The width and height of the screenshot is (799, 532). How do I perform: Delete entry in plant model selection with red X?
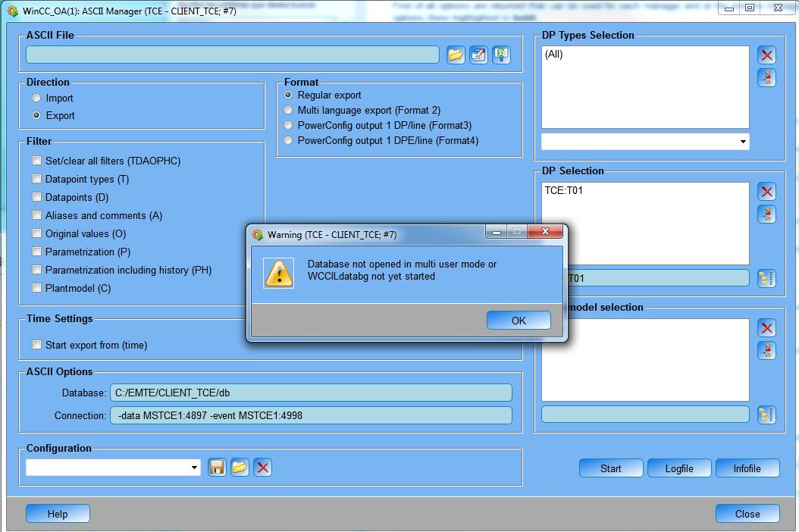(x=766, y=328)
